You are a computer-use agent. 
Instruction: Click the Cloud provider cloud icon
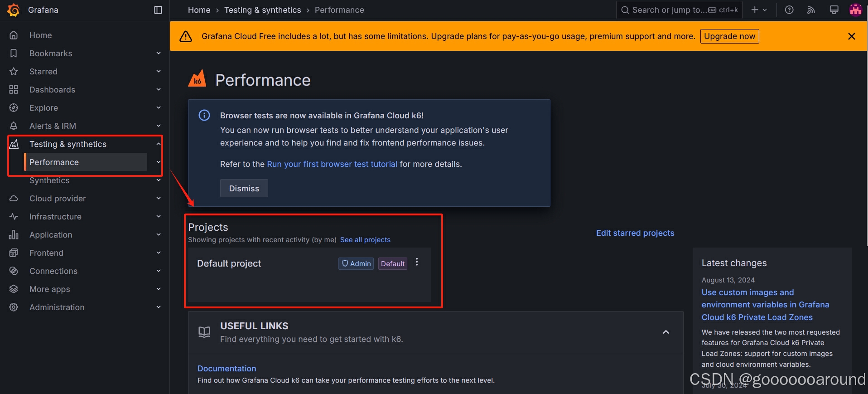pos(14,198)
